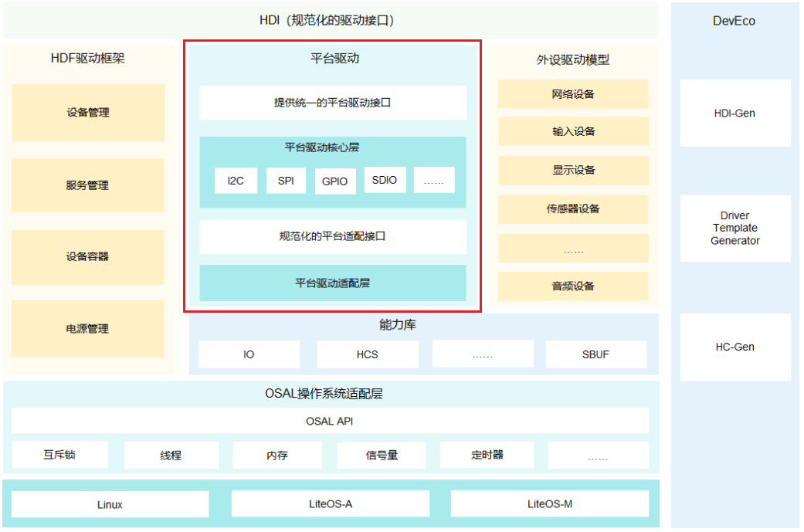
Task: Select the I2C box
Action: (x=236, y=181)
